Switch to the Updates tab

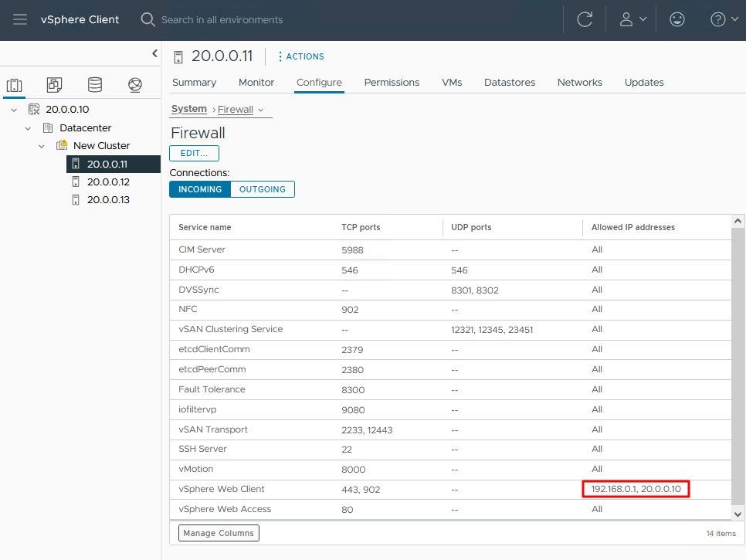coord(644,83)
